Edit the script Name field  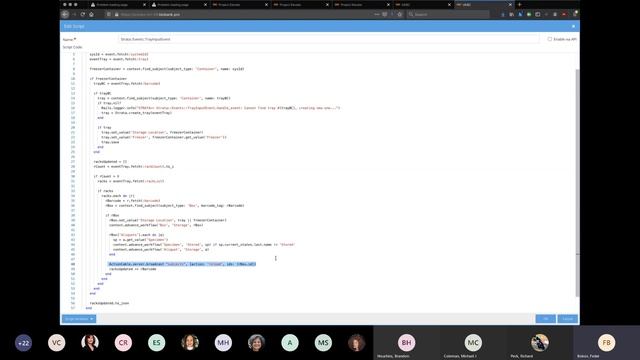[329, 39]
